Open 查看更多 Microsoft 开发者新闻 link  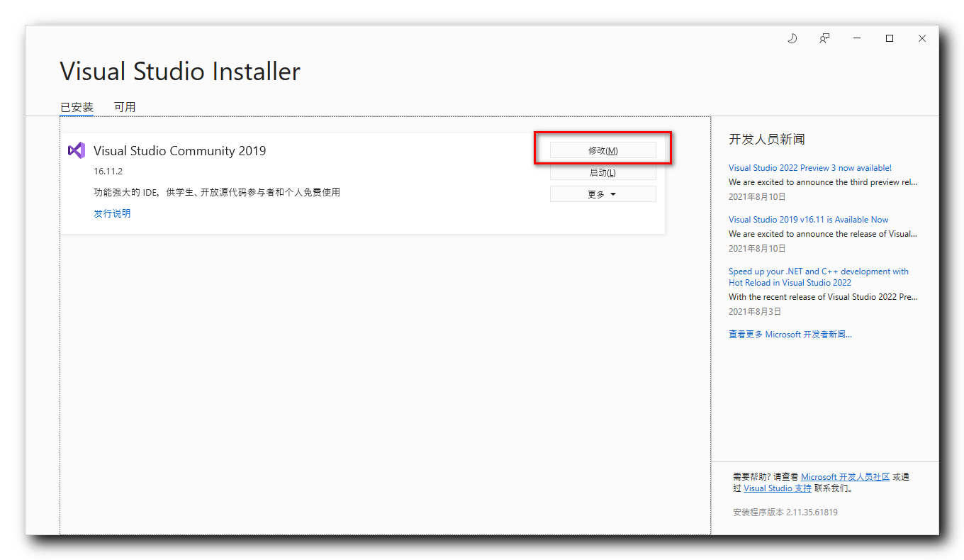[x=790, y=334]
